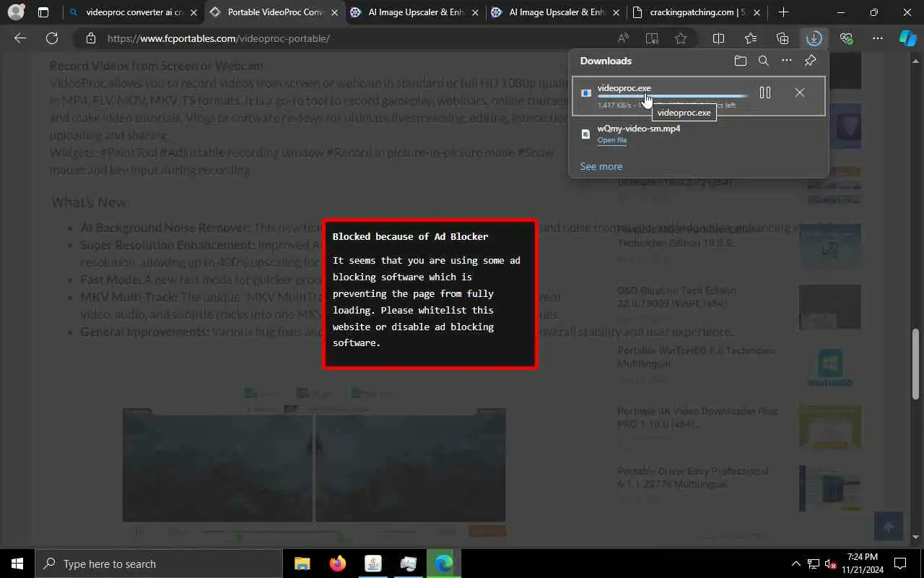The width and height of the screenshot is (924, 578).
Task: Open O&O BlueCon Tech Edition link
Action: pyautogui.click(x=676, y=296)
